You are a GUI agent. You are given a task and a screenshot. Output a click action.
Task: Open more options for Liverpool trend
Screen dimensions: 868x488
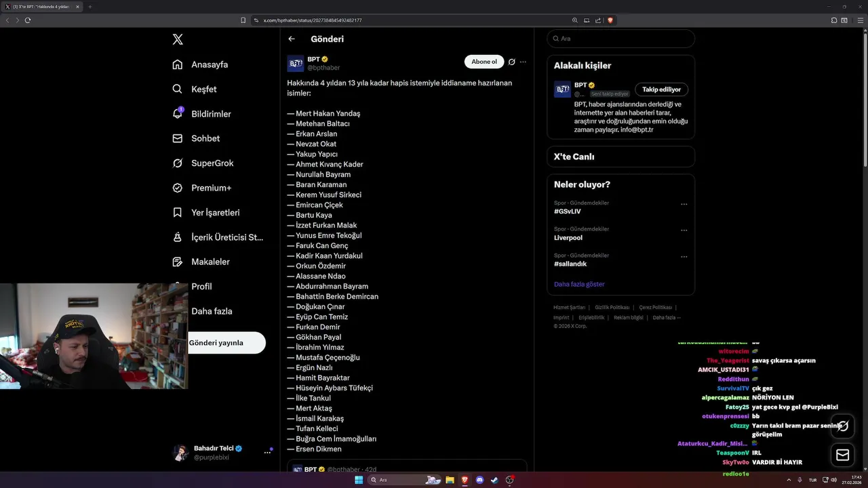[x=684, y=230]
